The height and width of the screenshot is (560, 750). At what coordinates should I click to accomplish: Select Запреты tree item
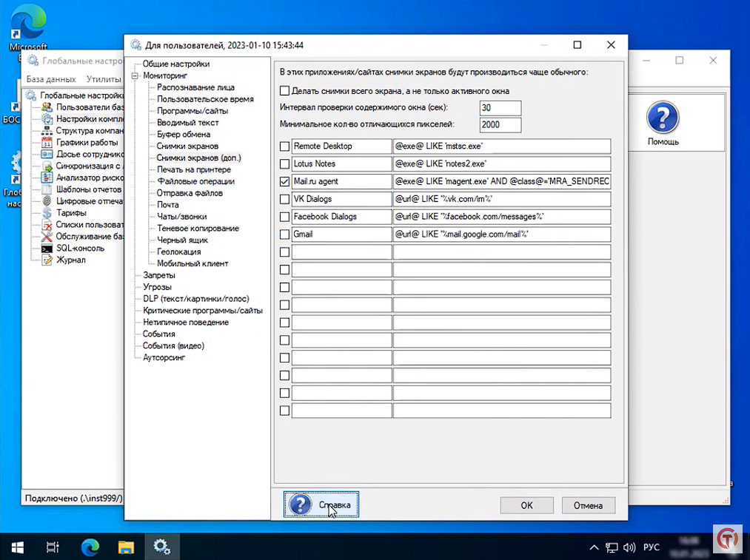coord(158,275)
